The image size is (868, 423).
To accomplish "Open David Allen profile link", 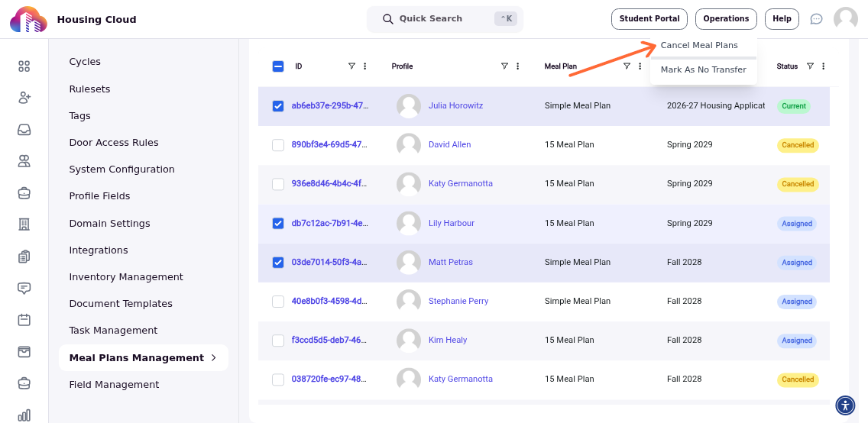I will coord(449,145).
